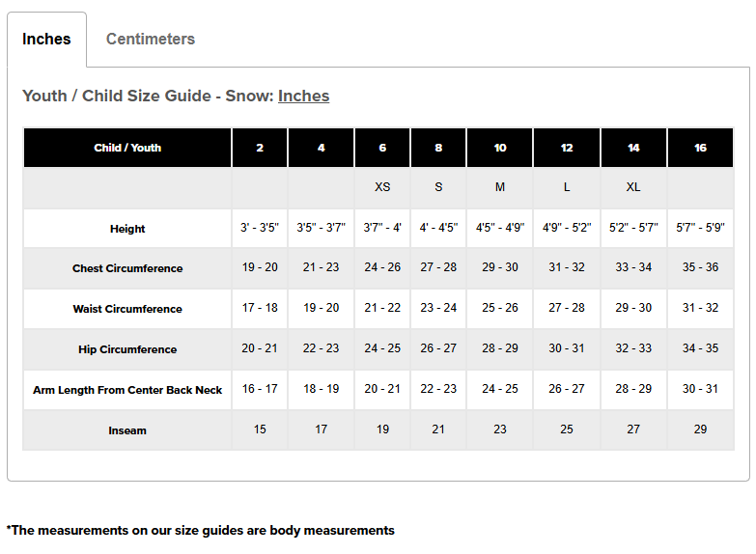The width and height of the screenshot is (756, 554).
Task: Click the XL size label cell
Action: 633,187
